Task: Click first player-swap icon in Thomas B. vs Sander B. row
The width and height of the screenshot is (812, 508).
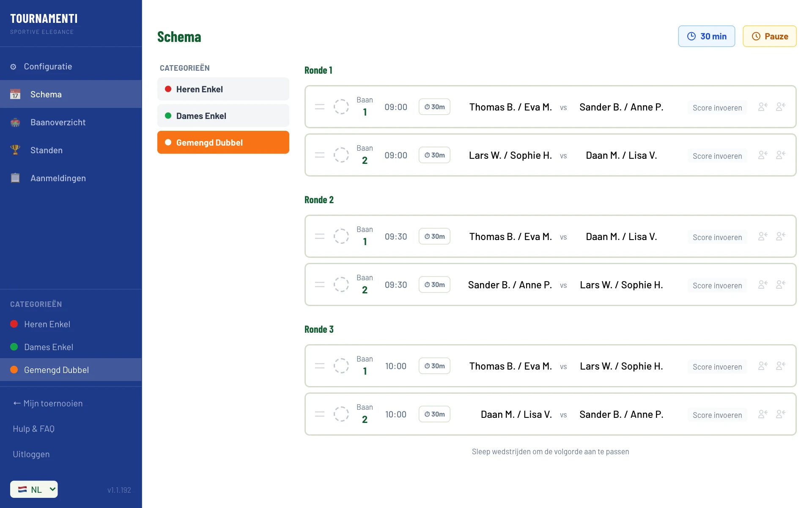Action: coord(763,107)
